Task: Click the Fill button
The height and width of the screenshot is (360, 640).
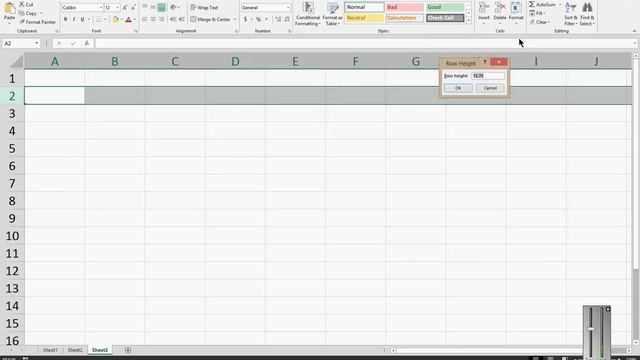Action: [537, 13]
